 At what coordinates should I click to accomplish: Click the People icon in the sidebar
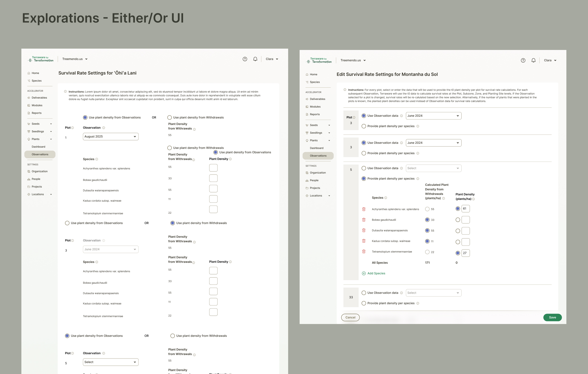click(x=29, y=179)
